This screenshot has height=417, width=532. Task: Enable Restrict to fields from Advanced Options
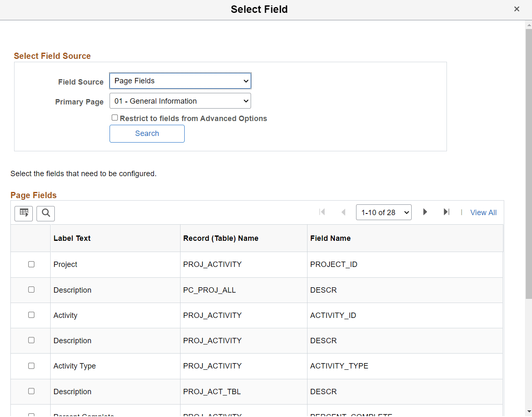coord(115,117)
